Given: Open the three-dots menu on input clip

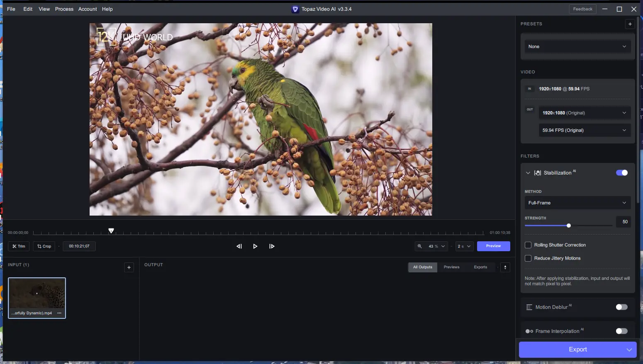Looking at the screenshot, I should (x=59, y=313).
